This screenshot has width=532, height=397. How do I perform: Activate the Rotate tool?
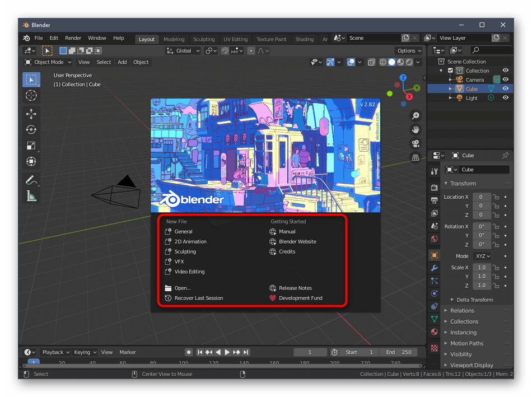point(31,130)
